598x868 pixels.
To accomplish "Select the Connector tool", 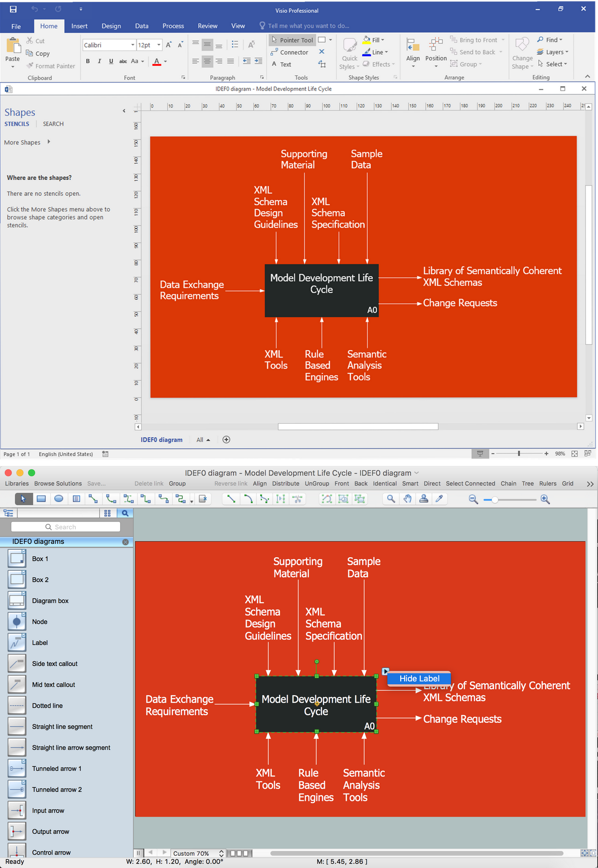I will coord(290,52).
